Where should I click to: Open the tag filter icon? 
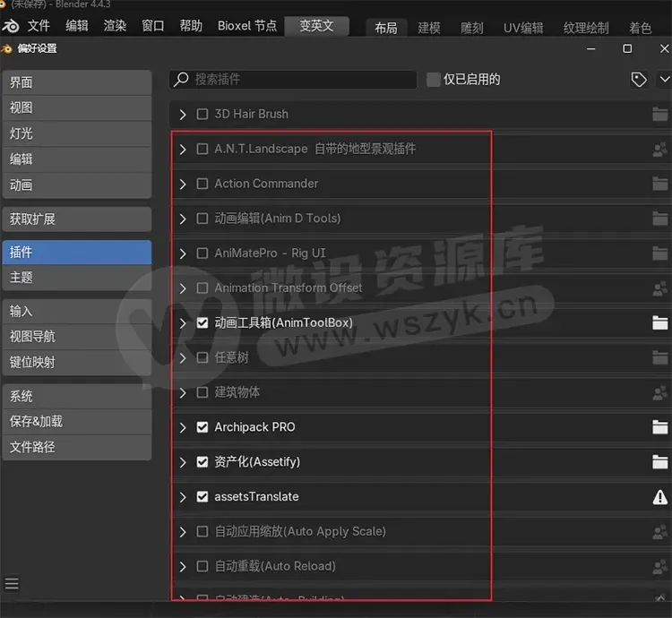tap(639, 80)
